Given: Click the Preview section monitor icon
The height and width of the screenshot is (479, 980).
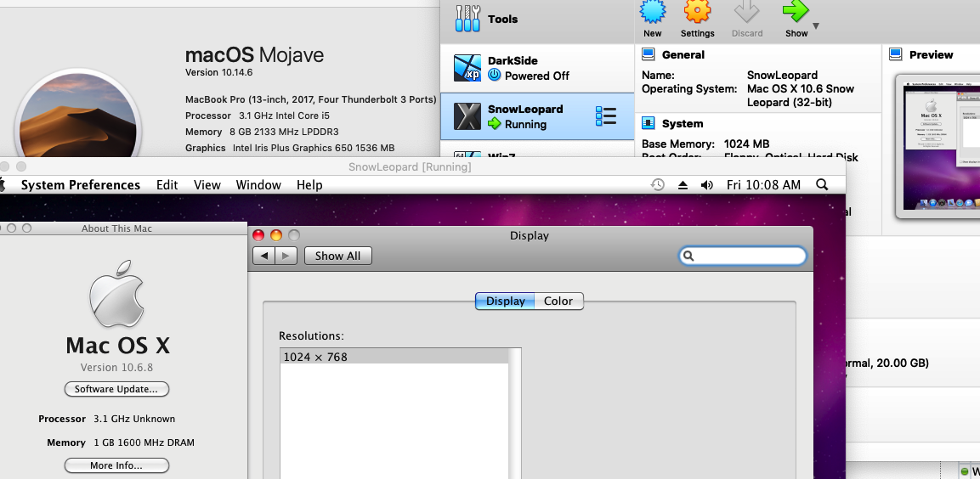Looking at the screenshot, I should click(x=896, y=54).
